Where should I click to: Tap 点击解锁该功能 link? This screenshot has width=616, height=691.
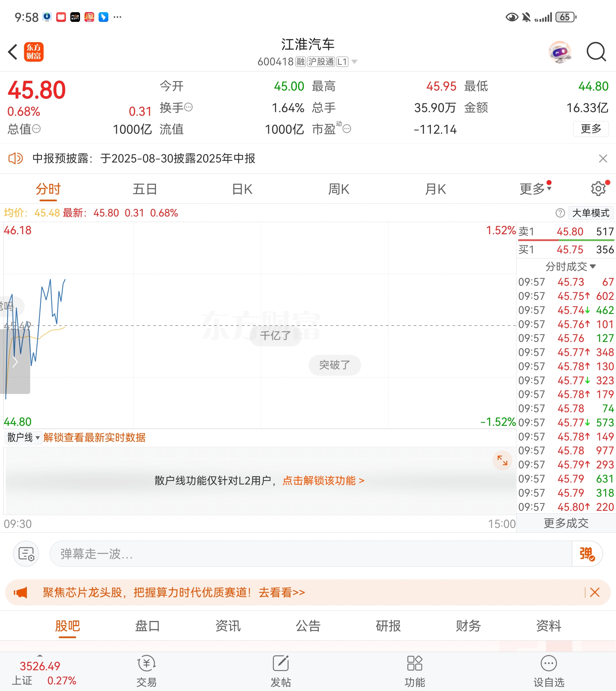pyautogui.click(x=323, y=480)
